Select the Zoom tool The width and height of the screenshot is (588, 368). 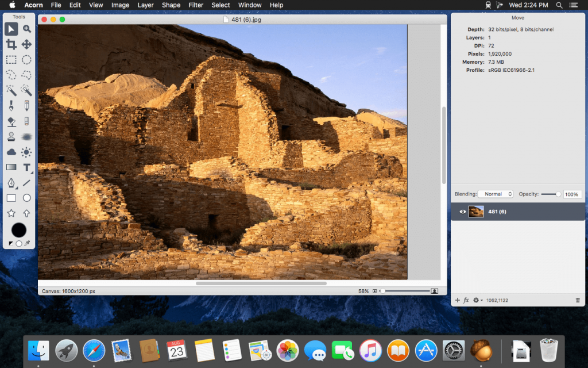click(26, 28)
